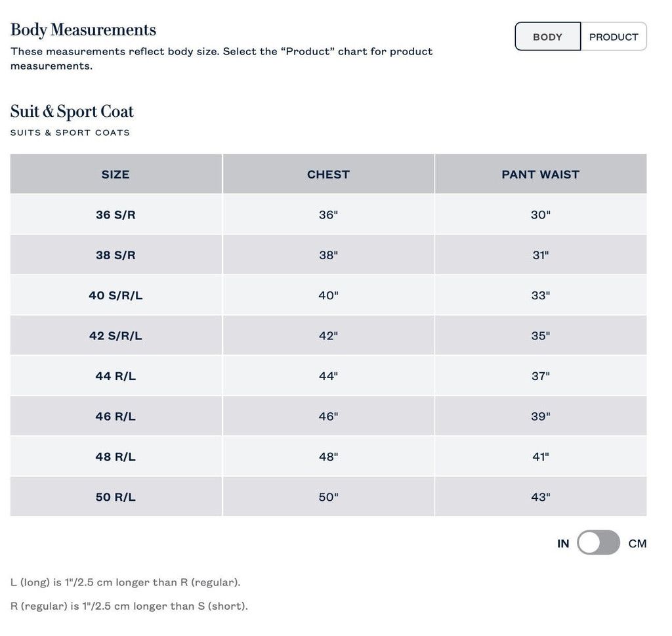Click the Body Measurements title
Screen dimensions: 672x636
tap(83, 30)
